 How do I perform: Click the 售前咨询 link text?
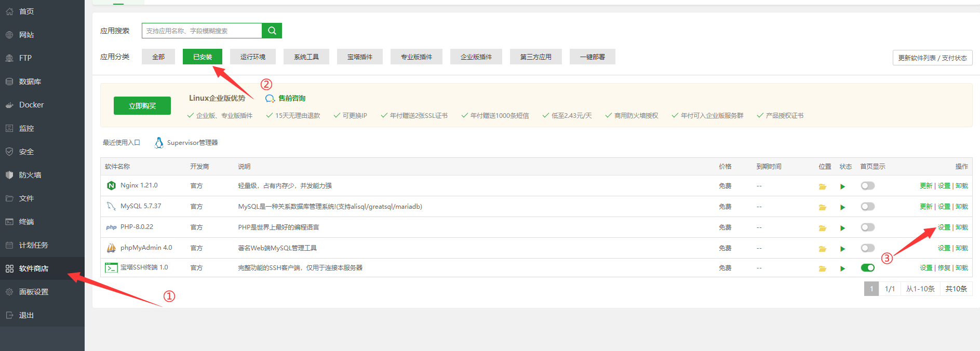tap(292, 98)
